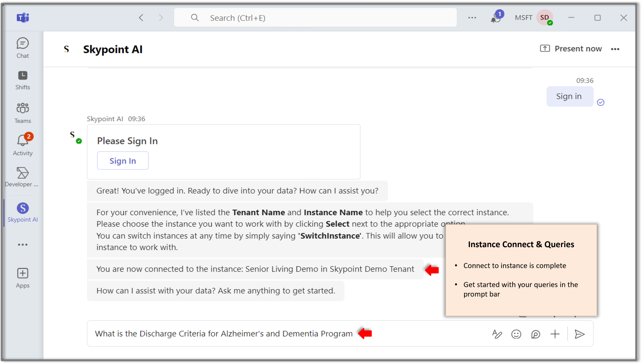The image size is (642, 364).
Task: Click the Sign In button
Action: [x=123, y=160]
